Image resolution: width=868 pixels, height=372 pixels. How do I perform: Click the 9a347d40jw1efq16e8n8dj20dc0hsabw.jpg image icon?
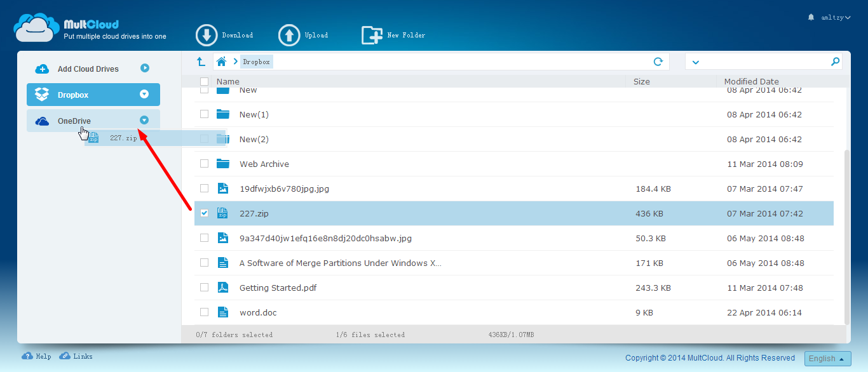tap(222, 238)
